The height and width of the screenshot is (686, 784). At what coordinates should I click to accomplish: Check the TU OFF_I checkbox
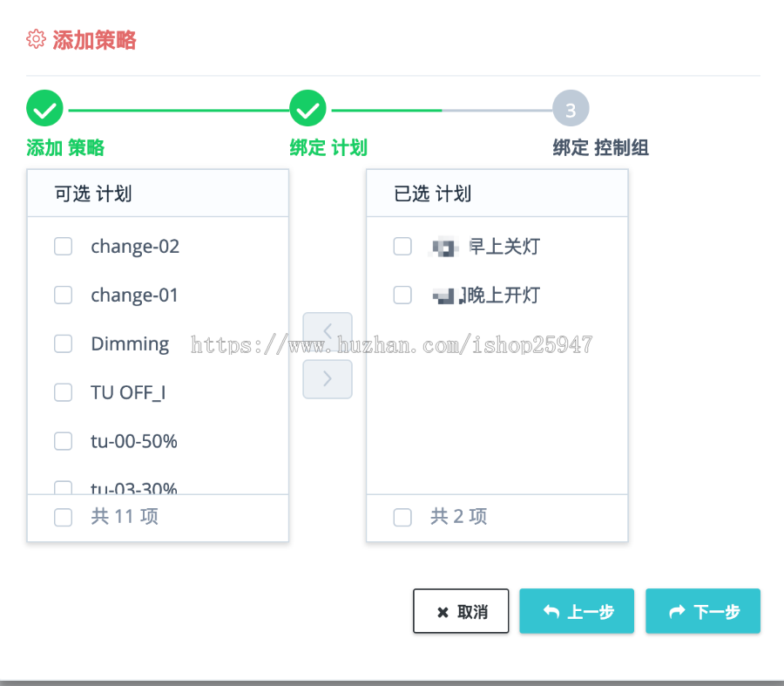[63, 392]
